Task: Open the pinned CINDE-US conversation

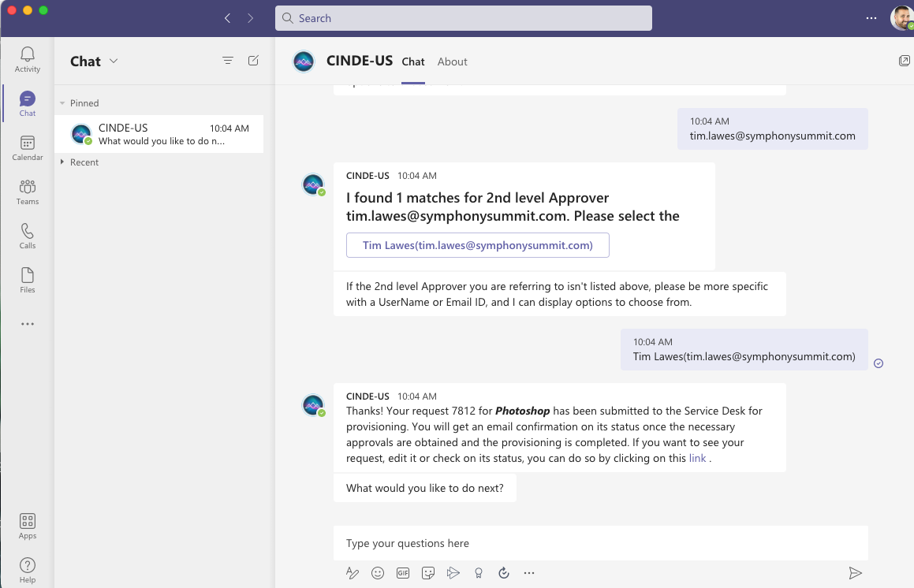Action: [x=159, y=134]
